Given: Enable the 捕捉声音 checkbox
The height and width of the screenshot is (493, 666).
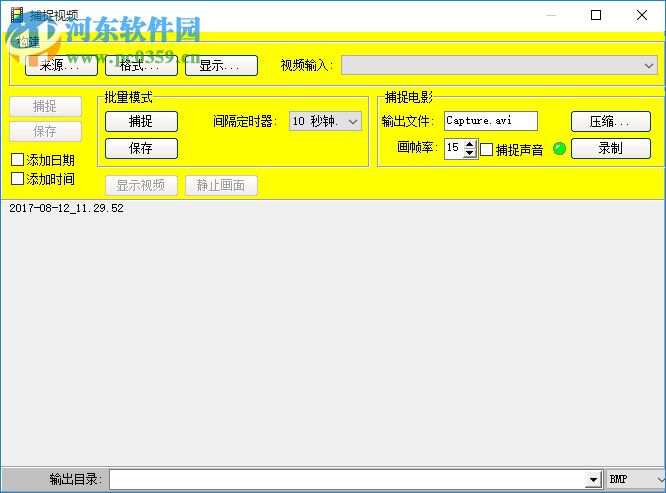Looking at the screenshot, I should [x=487, y=149].
